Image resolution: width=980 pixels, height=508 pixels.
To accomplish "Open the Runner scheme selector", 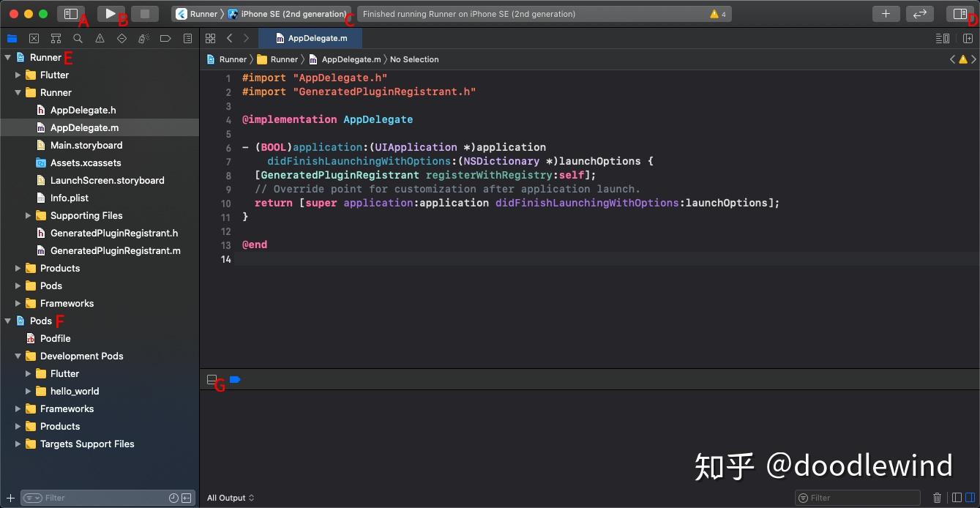I will (x=197, y=14).
